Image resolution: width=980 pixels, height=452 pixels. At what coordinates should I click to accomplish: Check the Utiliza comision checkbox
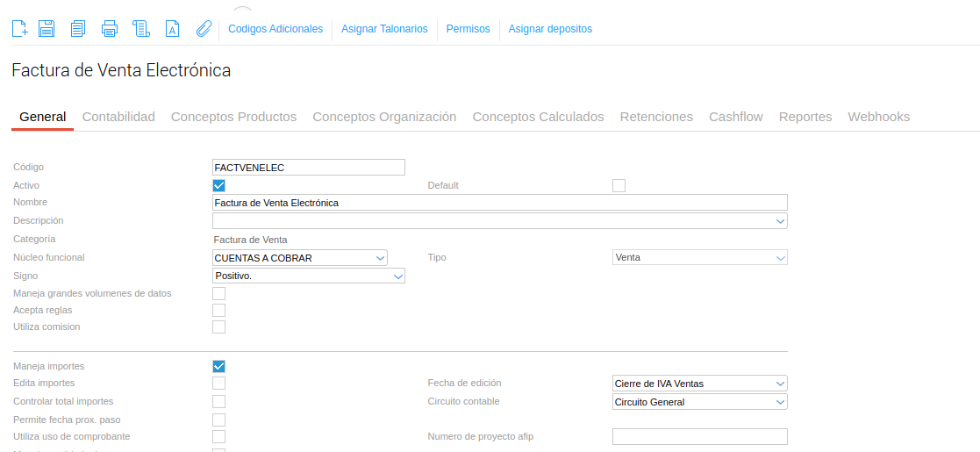click(218, 326)
